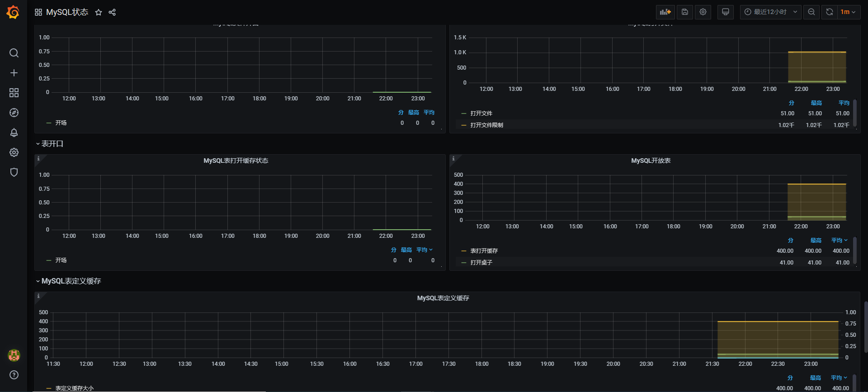Change color of 表打开缓存 legend swatch
This screenshot has width=868, height=392.
[463, 251]
